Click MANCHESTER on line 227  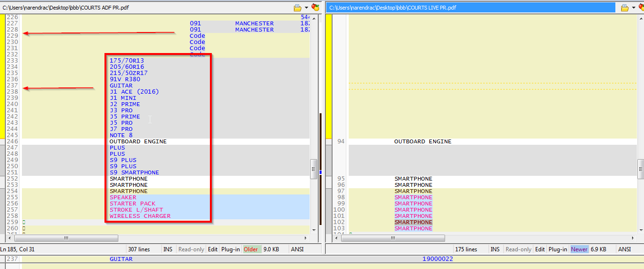coord(255,23)
